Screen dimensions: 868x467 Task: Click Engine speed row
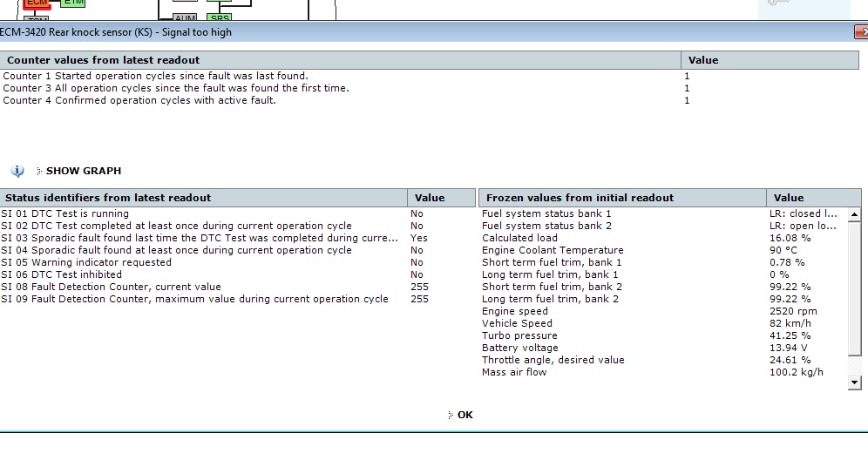pyautogui.click(x=663, y=311)
